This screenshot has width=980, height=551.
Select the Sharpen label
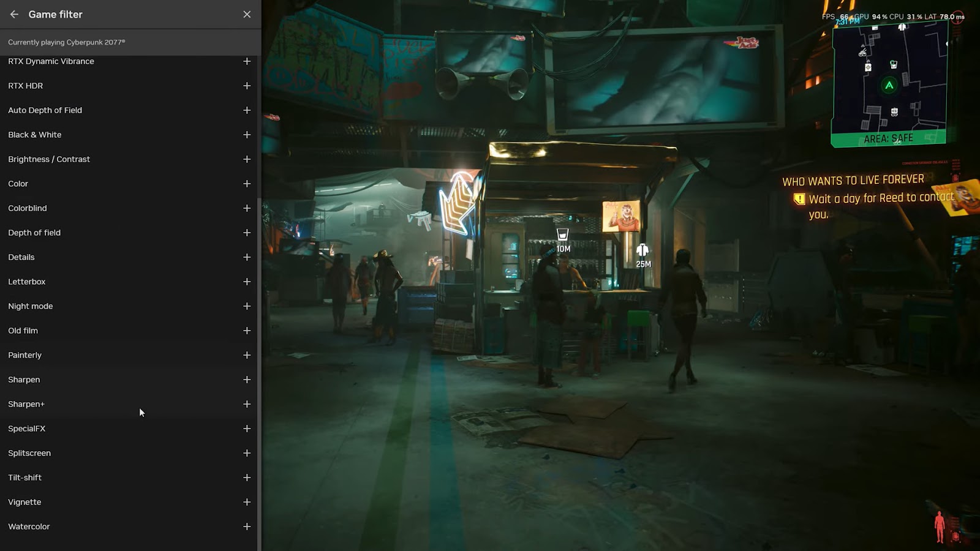point(24,380)
